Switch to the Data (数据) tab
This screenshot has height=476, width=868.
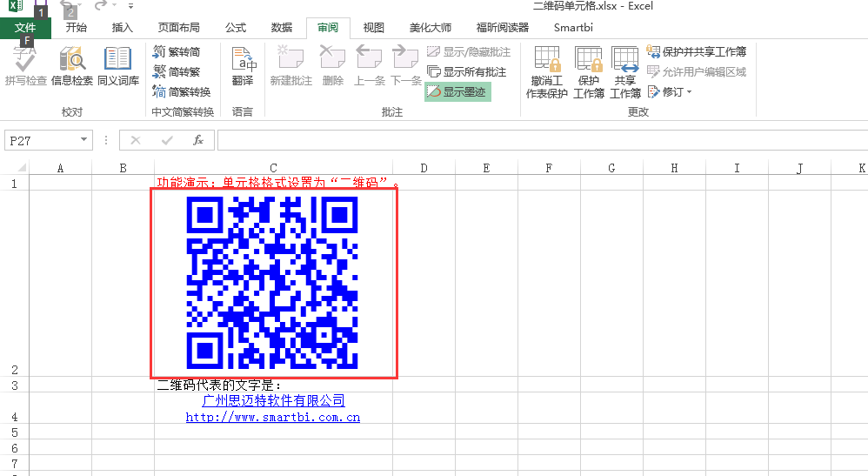point(282,28)
